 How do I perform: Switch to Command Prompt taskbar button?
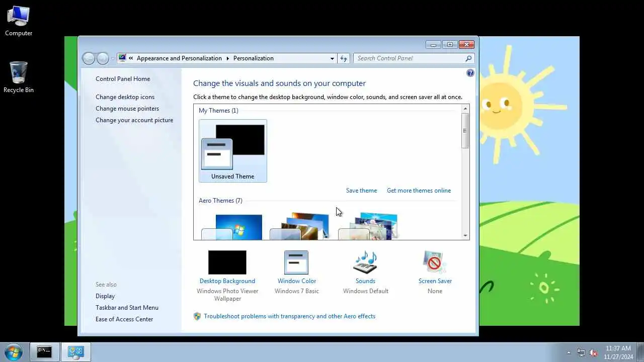click(44, 352)
